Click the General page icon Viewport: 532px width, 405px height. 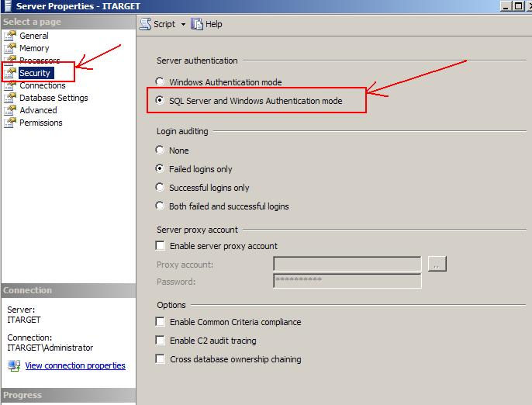point(10,36)
